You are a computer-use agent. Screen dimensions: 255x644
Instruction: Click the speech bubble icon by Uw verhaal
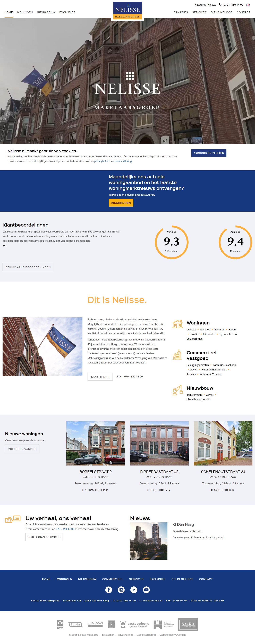click(x=13, y=519)
